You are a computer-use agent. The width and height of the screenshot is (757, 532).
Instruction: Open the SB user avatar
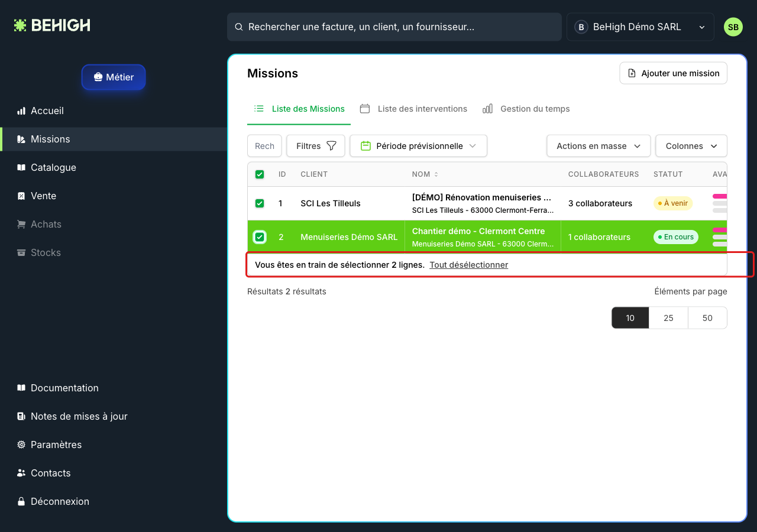[x=733, y=27]
